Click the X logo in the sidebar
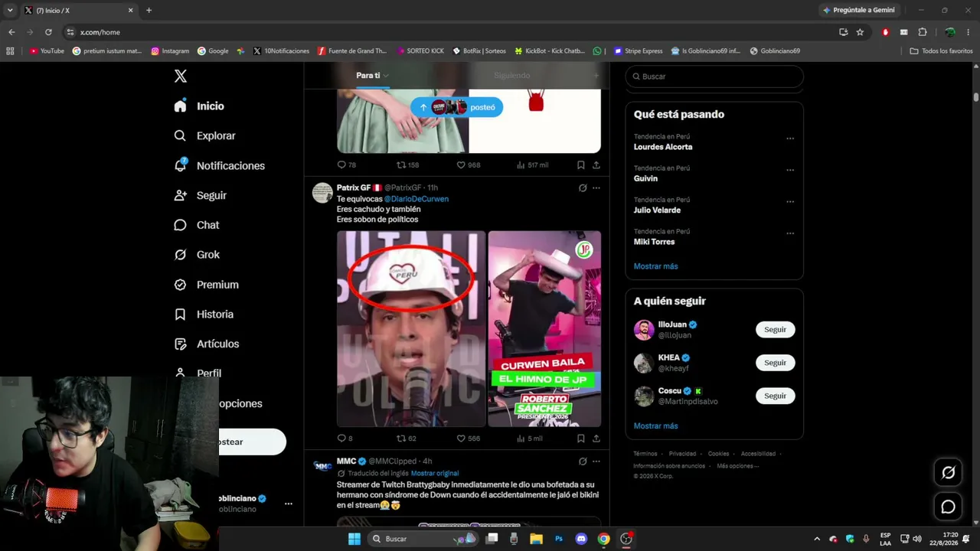The width and height of the screenshot is (980, 551). pos(181,76)
